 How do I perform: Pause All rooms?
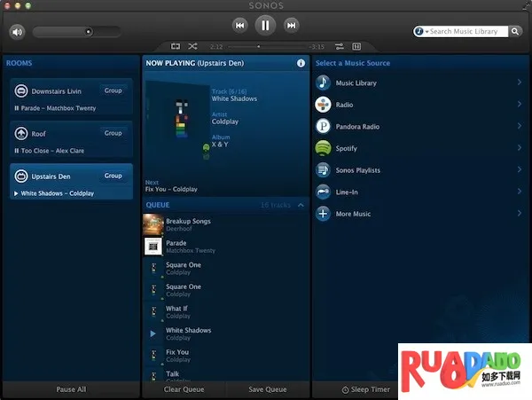tap(71, 389)
